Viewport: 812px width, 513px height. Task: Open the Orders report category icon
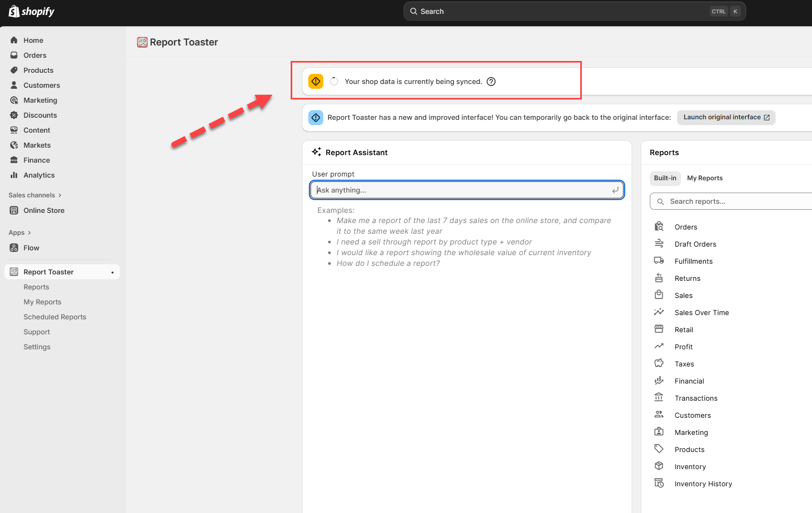[x=659, y=227]
